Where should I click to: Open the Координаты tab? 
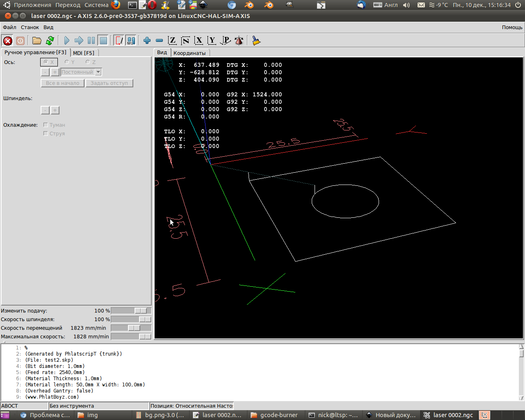click(189, 53)
